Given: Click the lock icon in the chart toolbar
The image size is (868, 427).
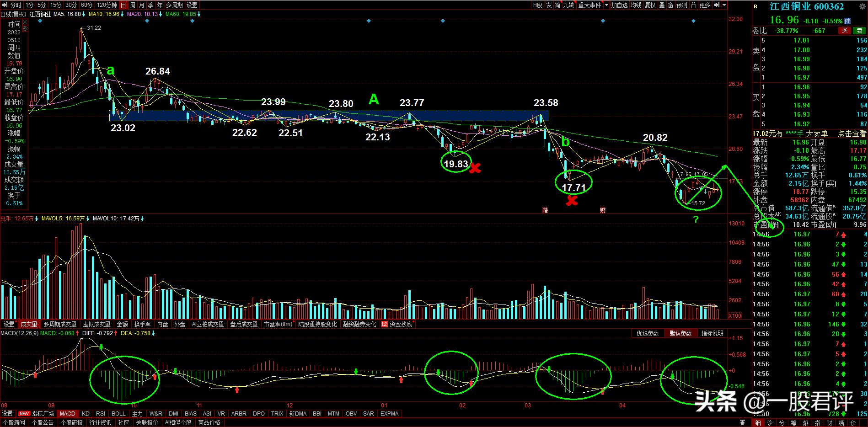Looking at the screenshot, I should 693,5.
